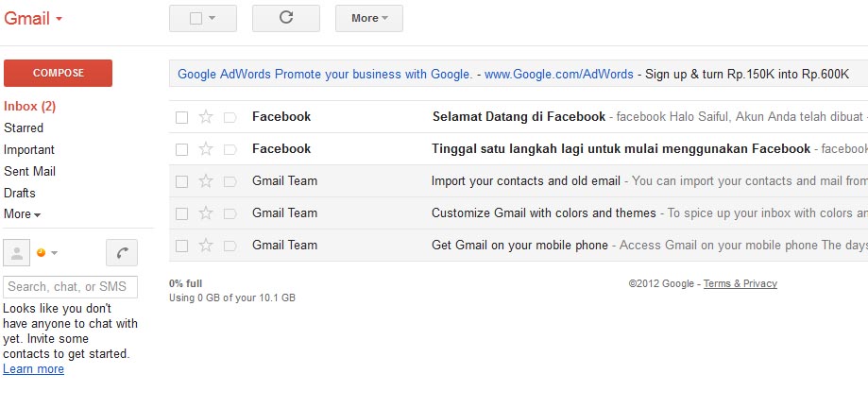
Task: Click the Search, chat, or SMS field
Action: click(70, 287)
